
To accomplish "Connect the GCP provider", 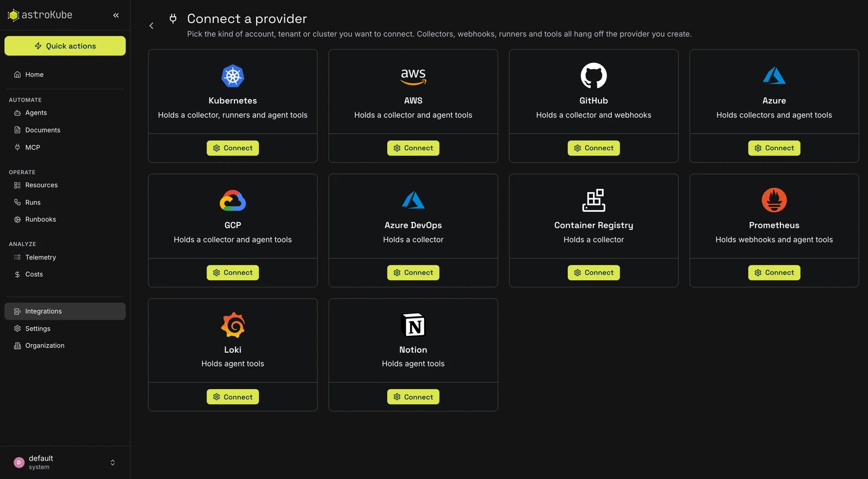I will pos(233,273).
